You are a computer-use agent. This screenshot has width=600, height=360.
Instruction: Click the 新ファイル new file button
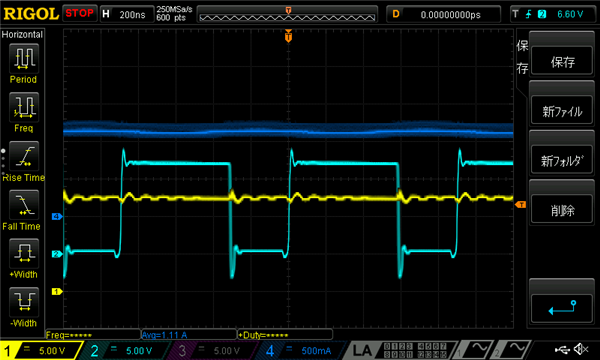click(562, 111)
